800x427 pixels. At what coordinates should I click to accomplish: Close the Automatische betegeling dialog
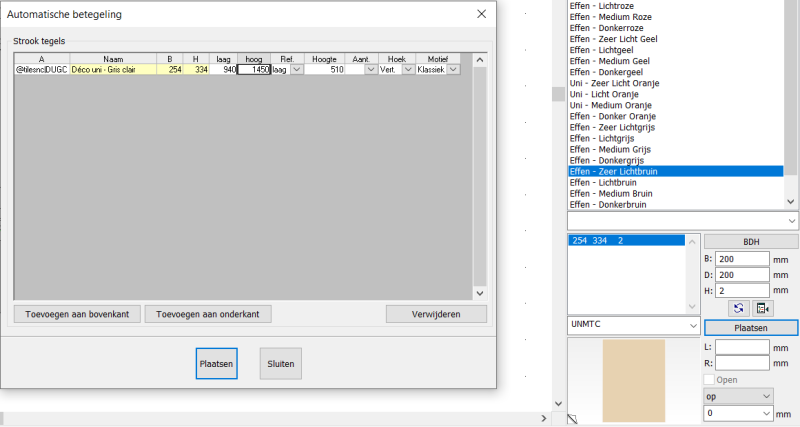482,14
